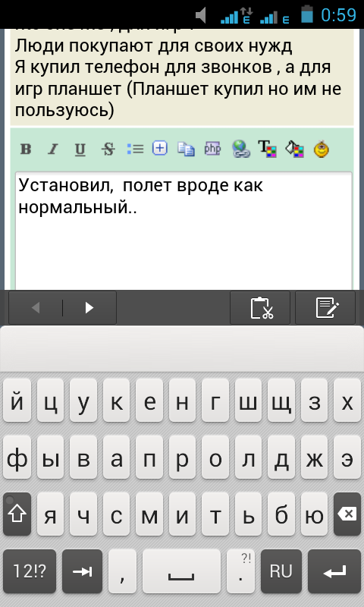The width and height of the screenshot is (364, 607).
Task: Insert a bulleted list
Action: [135, 149]
